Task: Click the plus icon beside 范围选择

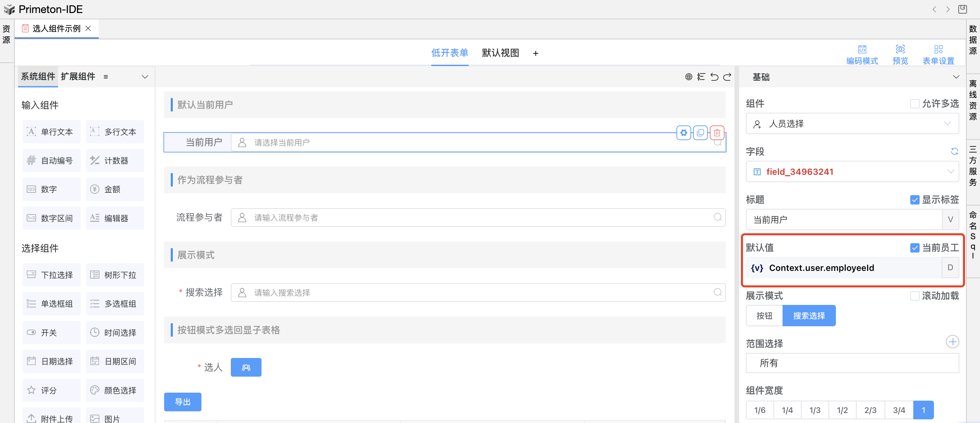Action: click(952, 342)
